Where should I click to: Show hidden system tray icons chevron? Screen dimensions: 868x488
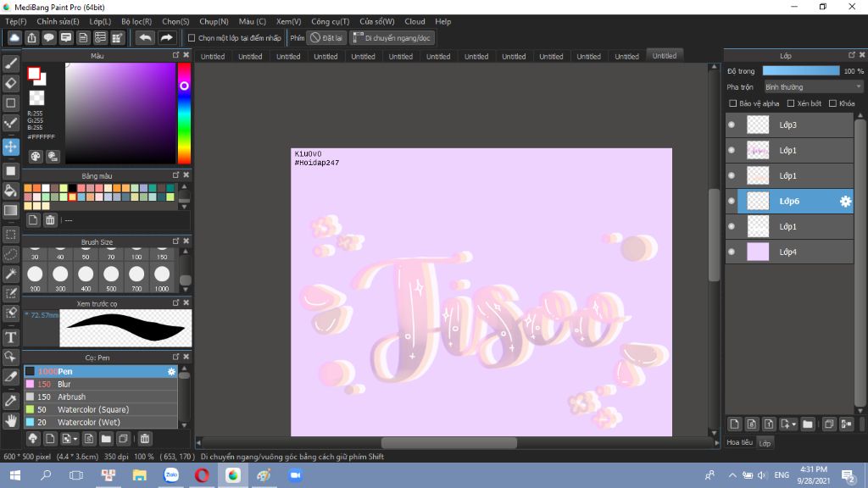[732, 475]
